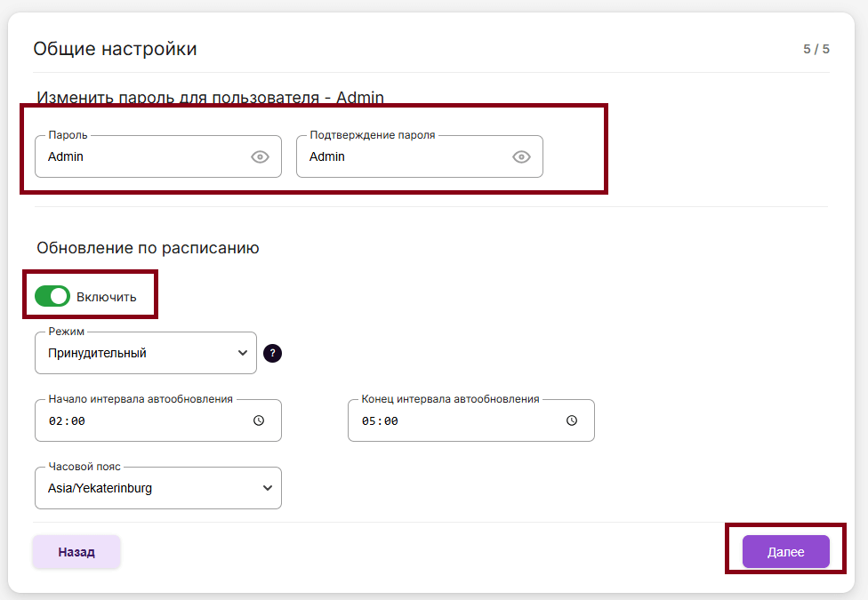Select the minutes in Конец интервала time

[390, 421]
